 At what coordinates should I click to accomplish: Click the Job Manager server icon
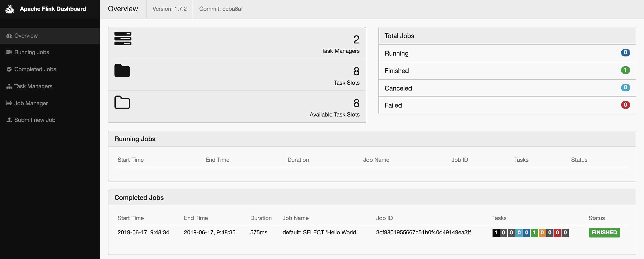(9, 103)
